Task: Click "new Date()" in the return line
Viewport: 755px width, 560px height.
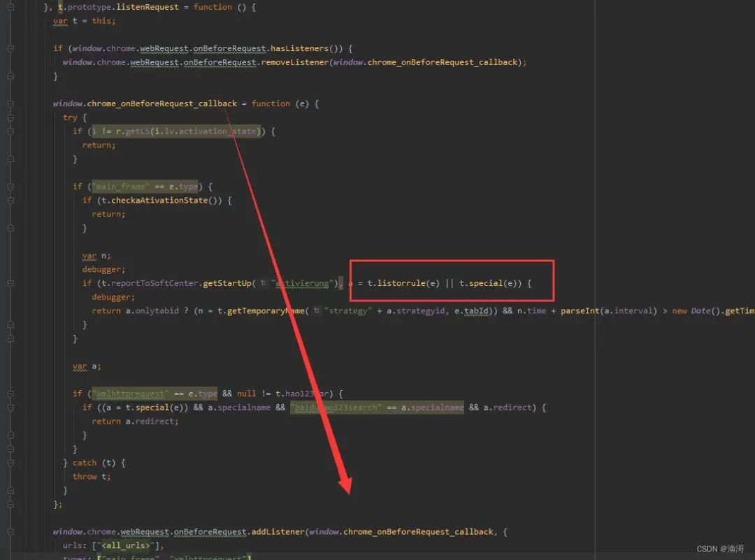Action: [x=696, y=311]
